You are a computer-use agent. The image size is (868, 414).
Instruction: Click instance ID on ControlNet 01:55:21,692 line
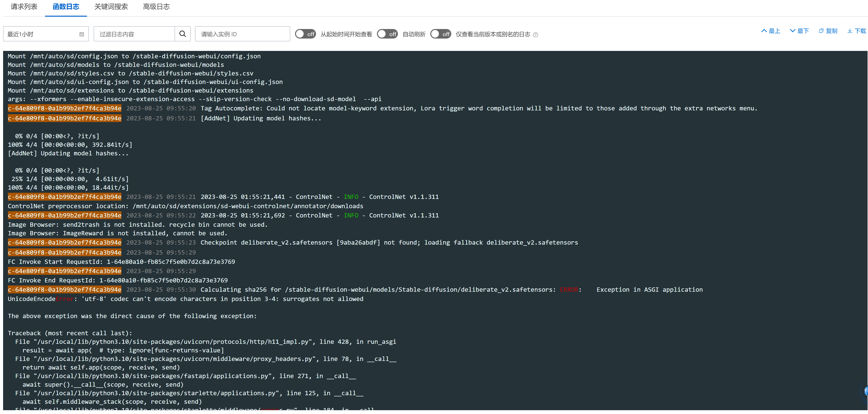click(65, 215)
